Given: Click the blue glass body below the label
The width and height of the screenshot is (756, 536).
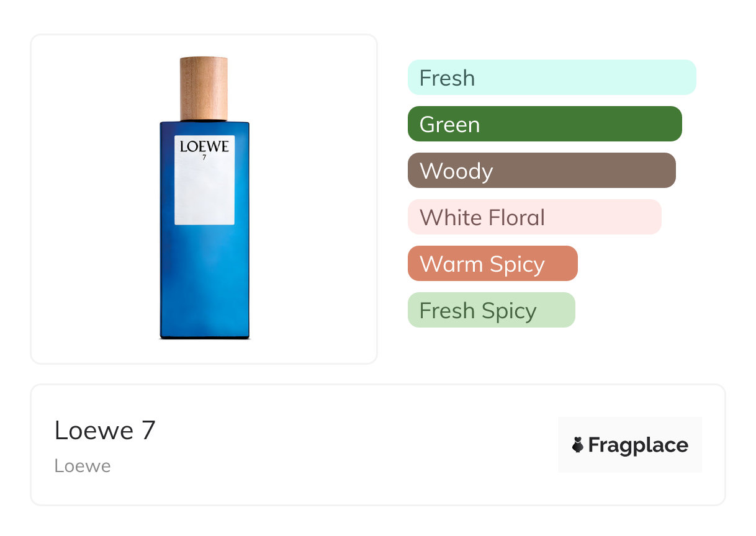Looking at the screenshot, I should [x=204, y=279].
